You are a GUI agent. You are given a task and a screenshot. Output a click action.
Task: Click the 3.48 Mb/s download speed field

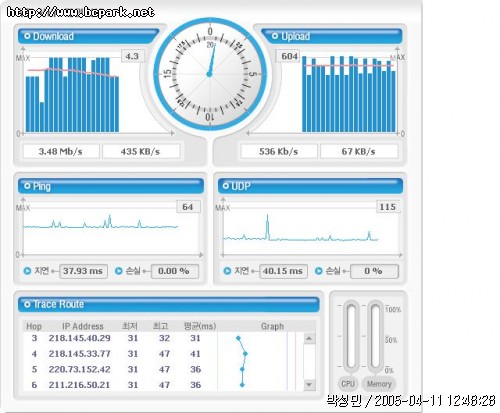(61, 152)
